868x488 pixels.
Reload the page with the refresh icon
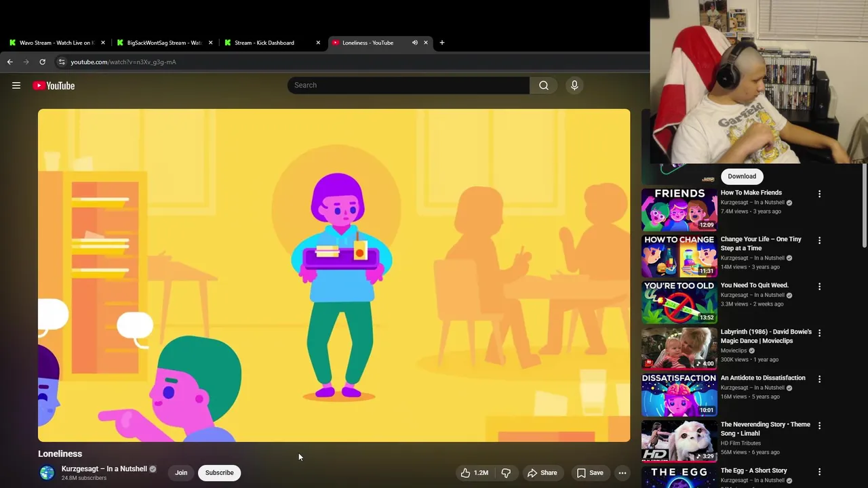click(42, 62)
